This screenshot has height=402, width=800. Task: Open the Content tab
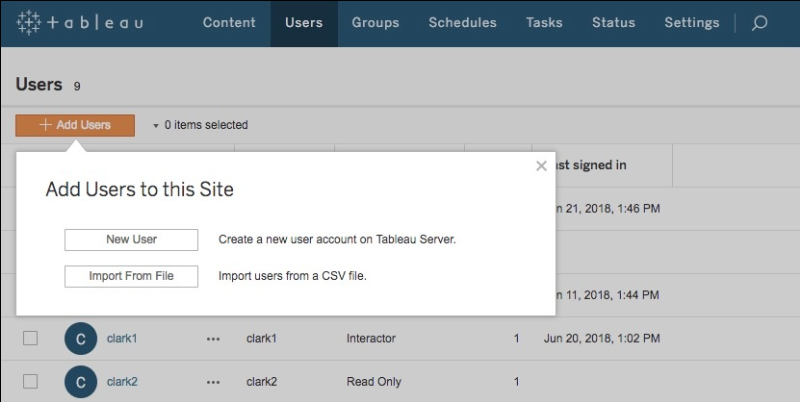tap(229, 22)
